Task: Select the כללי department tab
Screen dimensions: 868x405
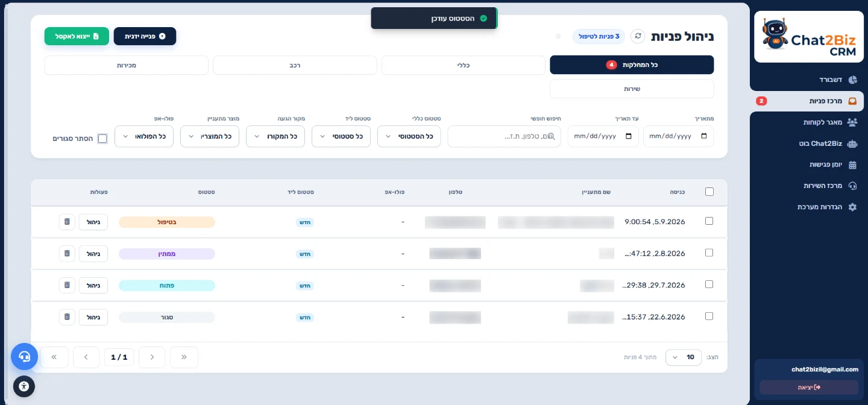Action: point(464,64)
